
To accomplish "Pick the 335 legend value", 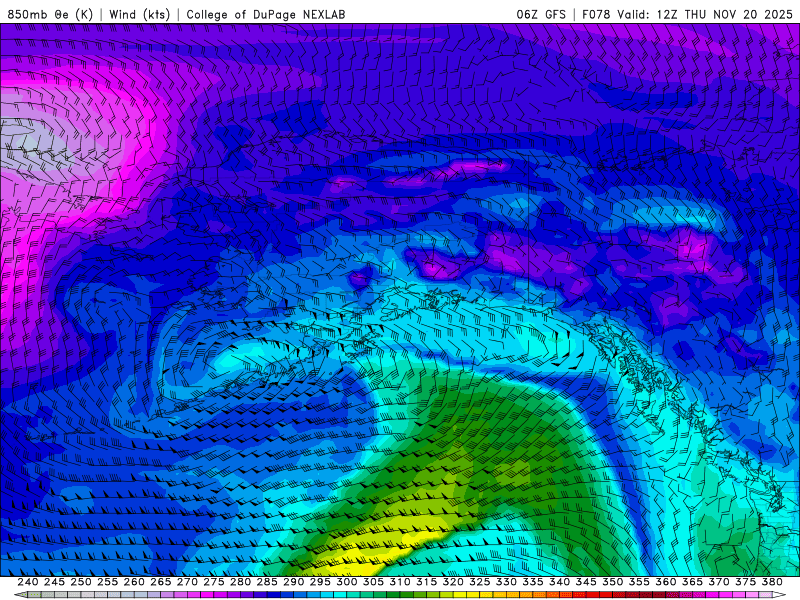I will 533,582.
